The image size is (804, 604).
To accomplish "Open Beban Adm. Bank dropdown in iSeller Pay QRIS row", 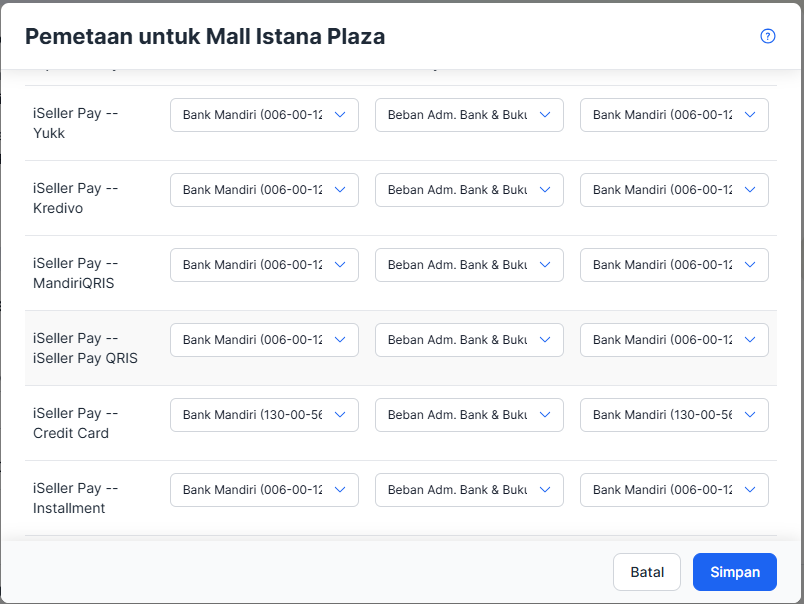I will coord(469,340).
